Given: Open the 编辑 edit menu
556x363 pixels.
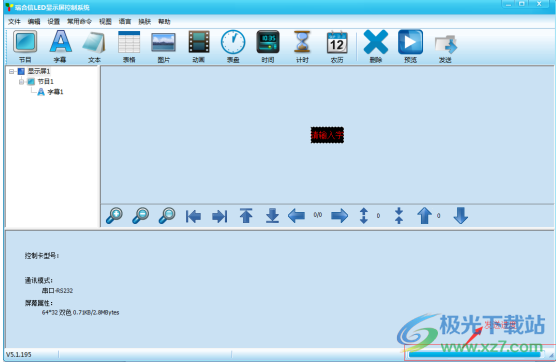Looking at the screenshot, I should pos(34,22).
